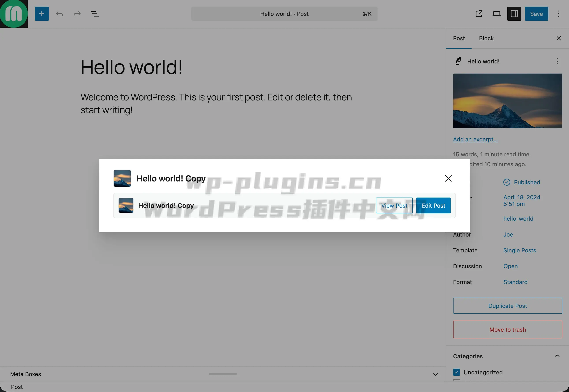Open the block inserter plus button

[42, 14]
